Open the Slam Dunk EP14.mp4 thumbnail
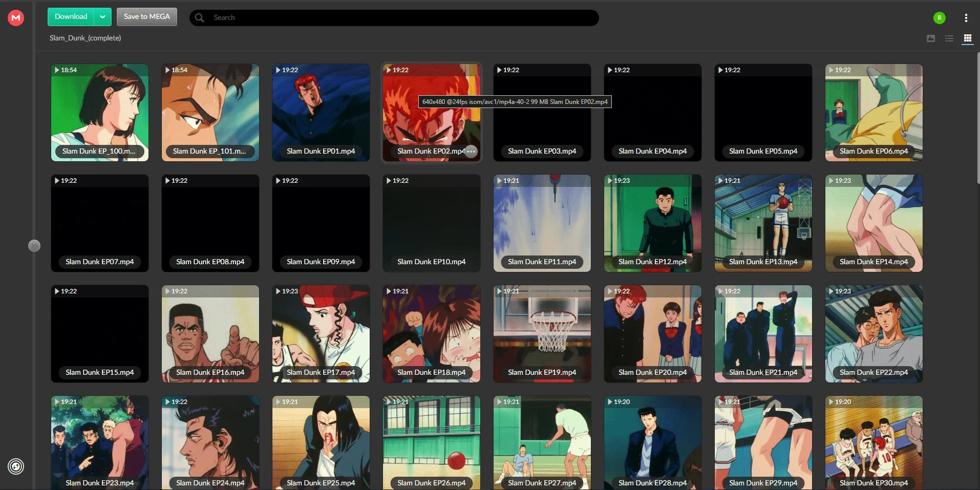Screen dimensions: 980x490 point(874,223)
